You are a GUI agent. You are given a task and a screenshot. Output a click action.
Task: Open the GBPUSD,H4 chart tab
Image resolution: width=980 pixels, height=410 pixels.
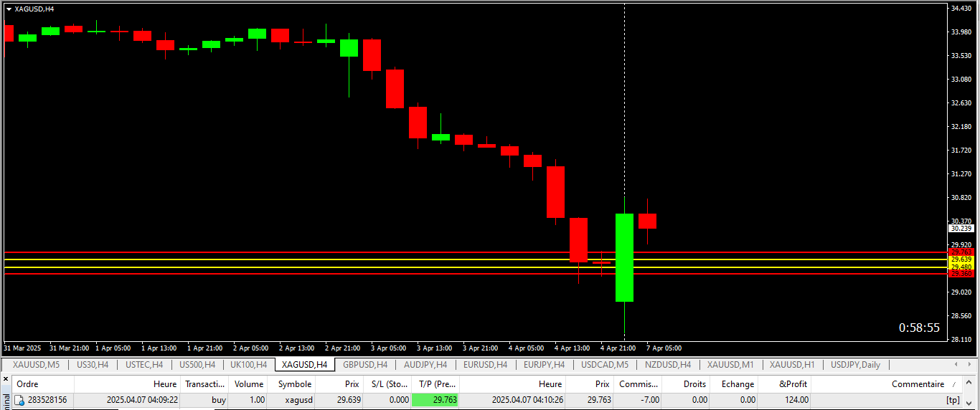(364, 365)
